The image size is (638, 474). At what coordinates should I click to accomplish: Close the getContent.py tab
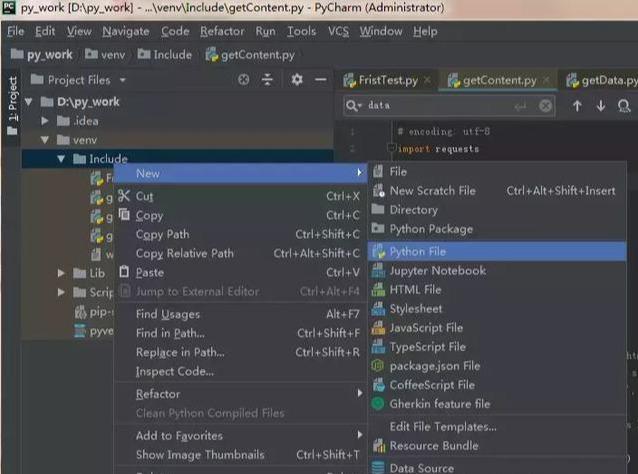coord(546,80)
